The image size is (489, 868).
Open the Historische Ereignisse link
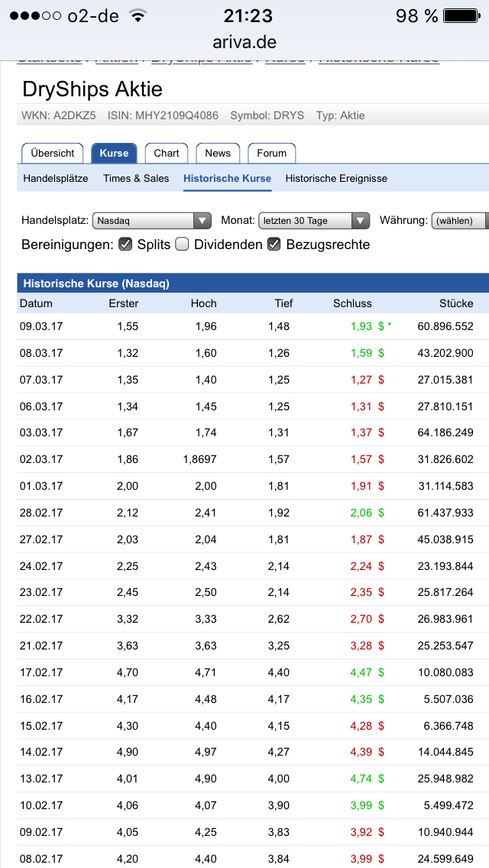(336, 178)
